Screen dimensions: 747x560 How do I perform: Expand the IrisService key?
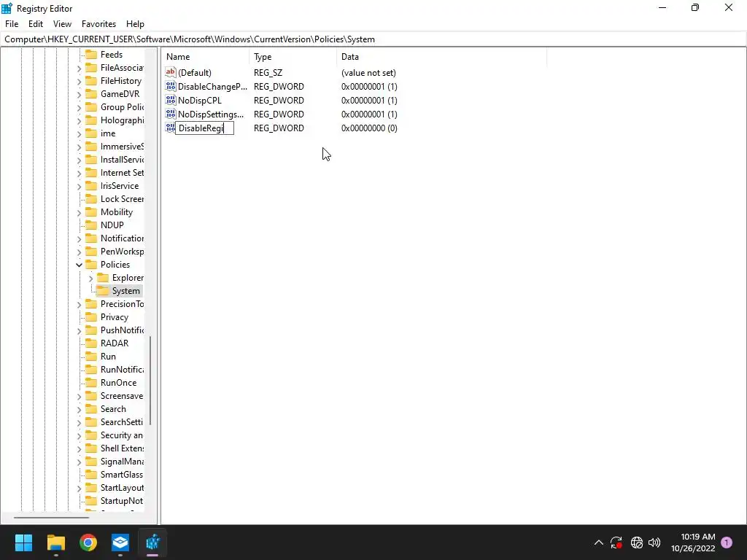(x=79, y=186)
